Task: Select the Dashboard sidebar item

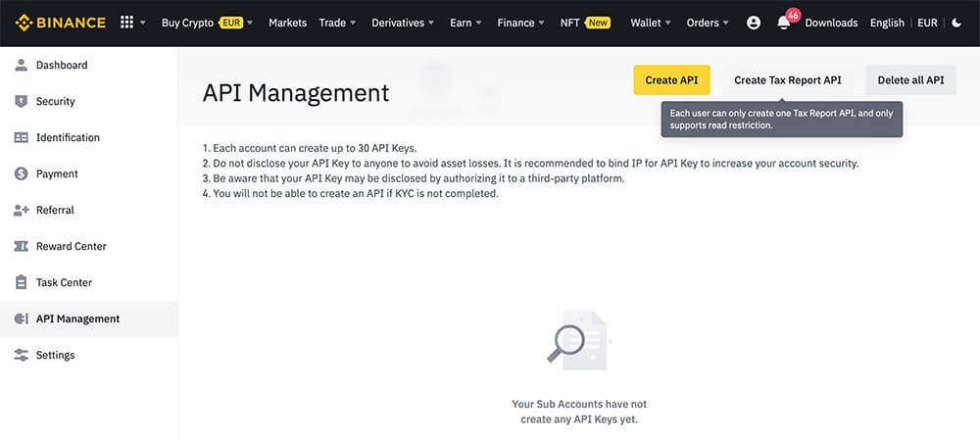Action: [62, 65]
